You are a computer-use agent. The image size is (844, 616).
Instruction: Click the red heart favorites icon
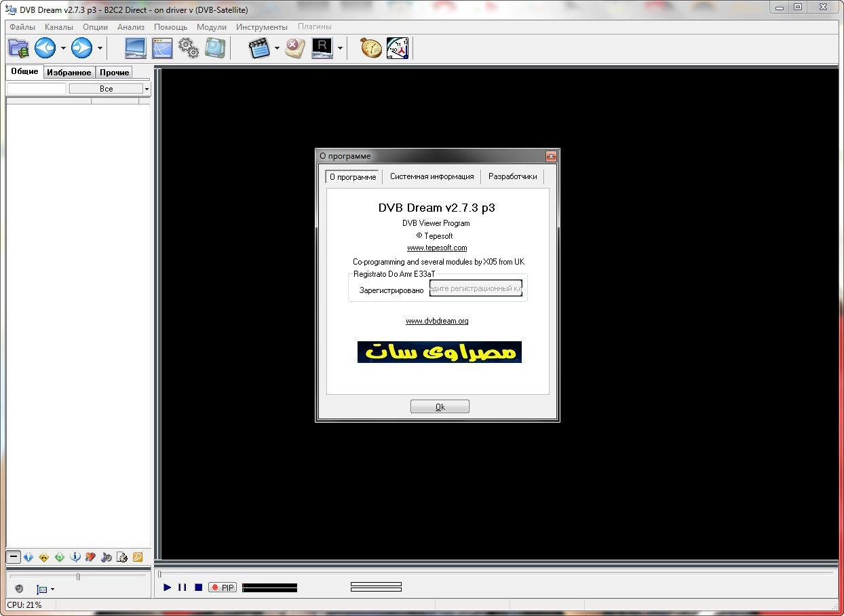click(x=91, y=557)
